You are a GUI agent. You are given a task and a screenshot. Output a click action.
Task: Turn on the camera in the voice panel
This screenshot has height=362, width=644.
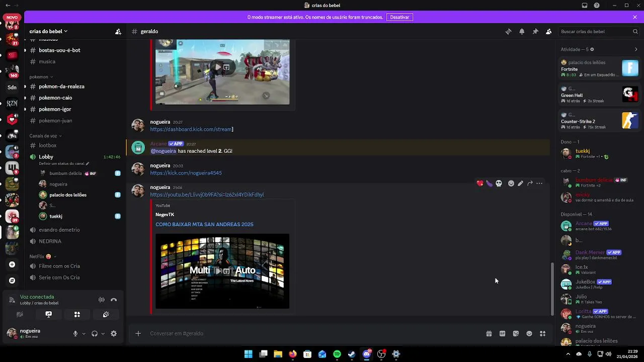pyautogui.click(x=20, y=314)
